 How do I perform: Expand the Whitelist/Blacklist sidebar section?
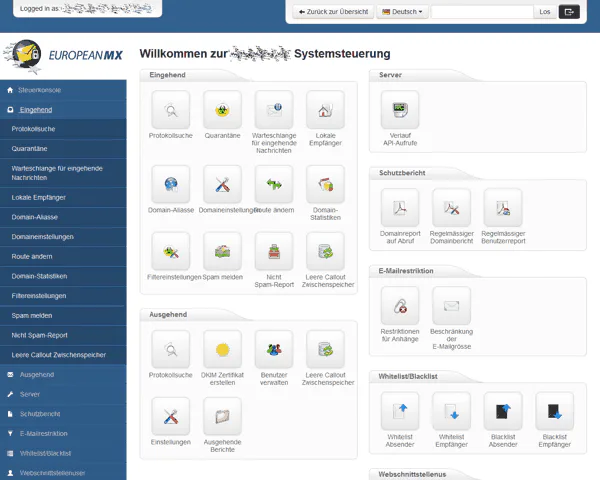coord(63,453)
